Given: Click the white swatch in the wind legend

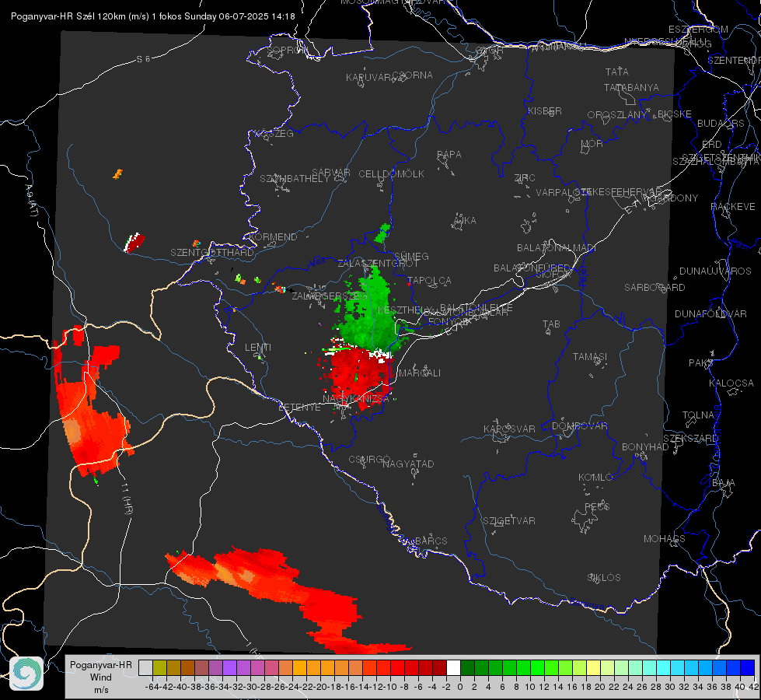Looking at the screenshot, I should coord(453,667).
